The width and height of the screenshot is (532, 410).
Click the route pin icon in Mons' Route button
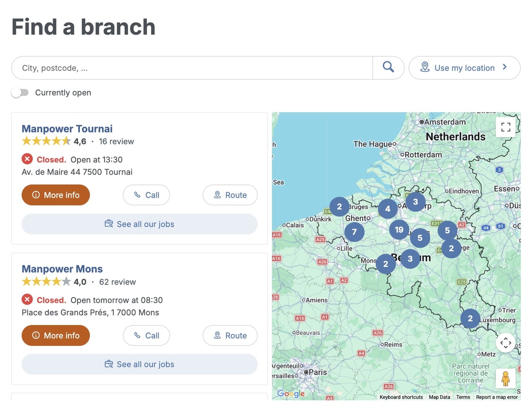218,335
